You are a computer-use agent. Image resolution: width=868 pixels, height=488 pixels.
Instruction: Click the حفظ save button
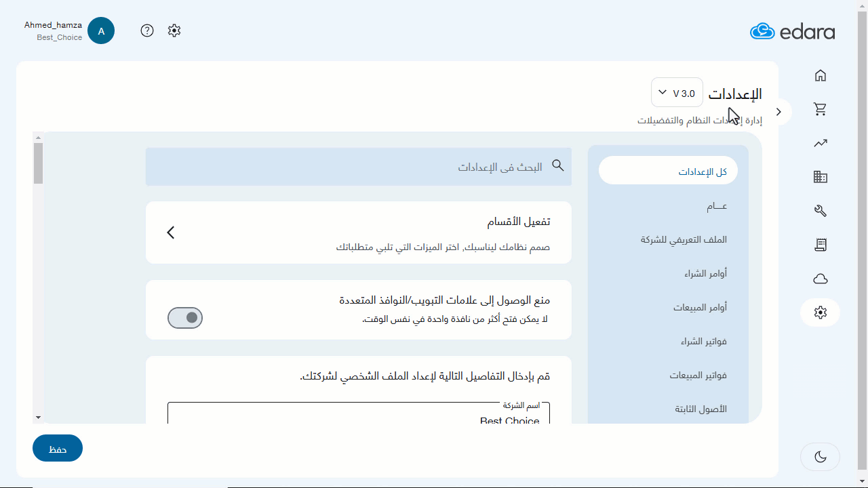pos(58,448)
